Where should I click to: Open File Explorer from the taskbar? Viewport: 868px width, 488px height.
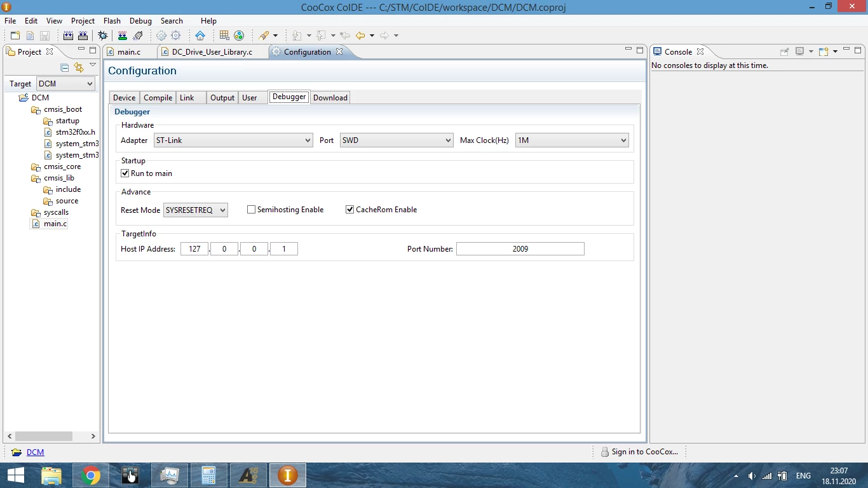[x=51, y=475]
